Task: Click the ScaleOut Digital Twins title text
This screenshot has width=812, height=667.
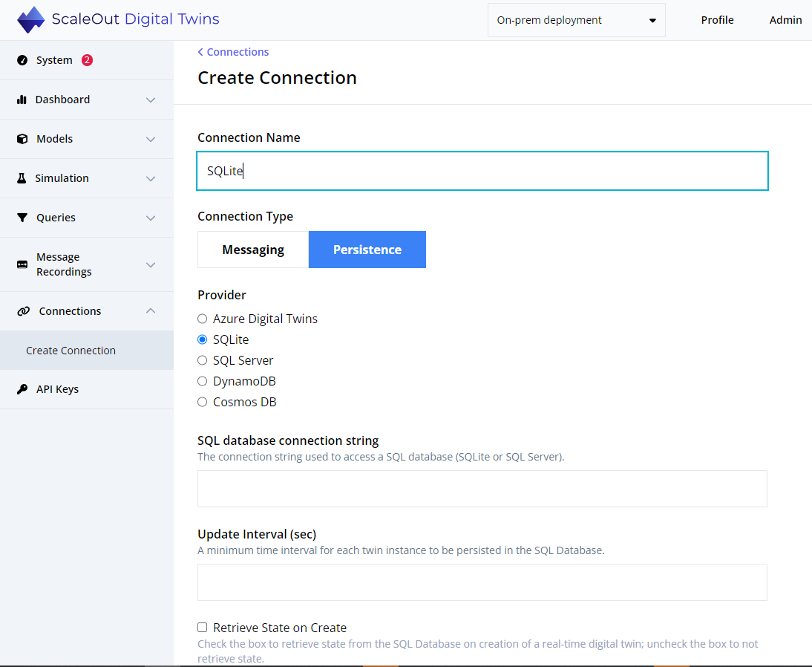Action: (136, 19)
